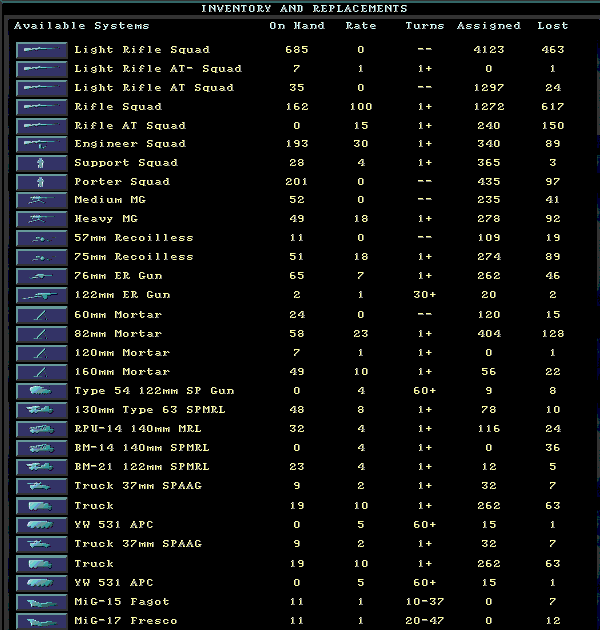This screenshot has height=630, width=600.
Task: Select the 82mm Mortar icon
Action: point(42,334)
